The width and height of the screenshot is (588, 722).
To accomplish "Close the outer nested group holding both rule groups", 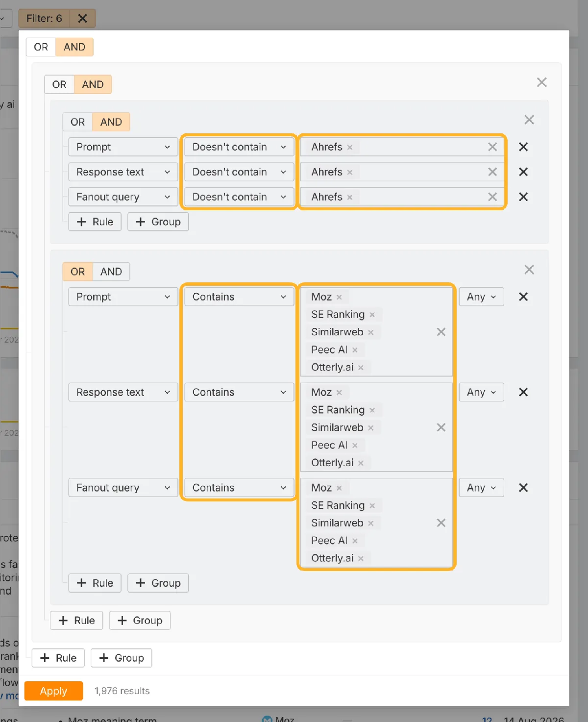I will tap(541, 82).
